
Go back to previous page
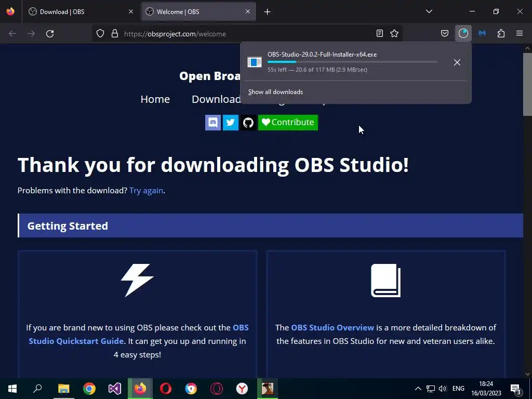coord(12,34)
